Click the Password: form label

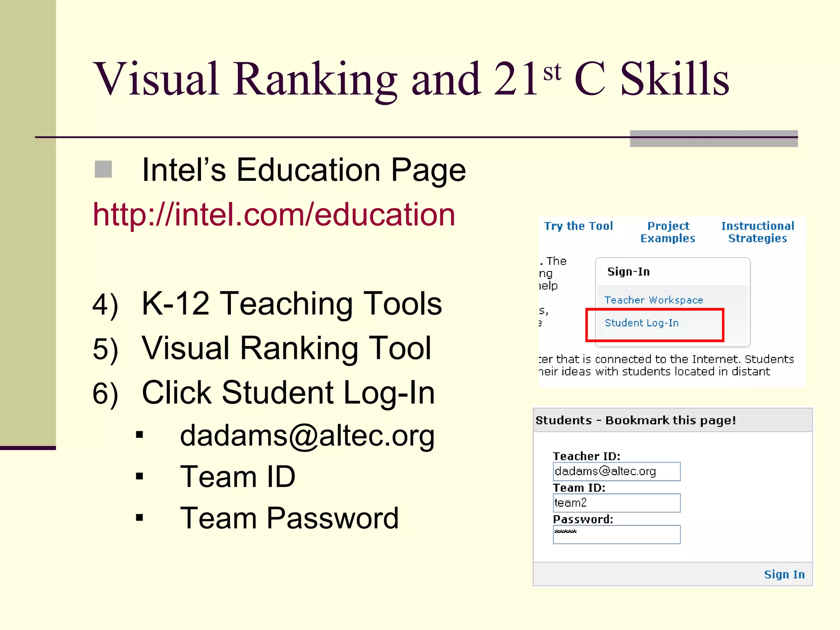pyautogui.click(x=583, y=519)
